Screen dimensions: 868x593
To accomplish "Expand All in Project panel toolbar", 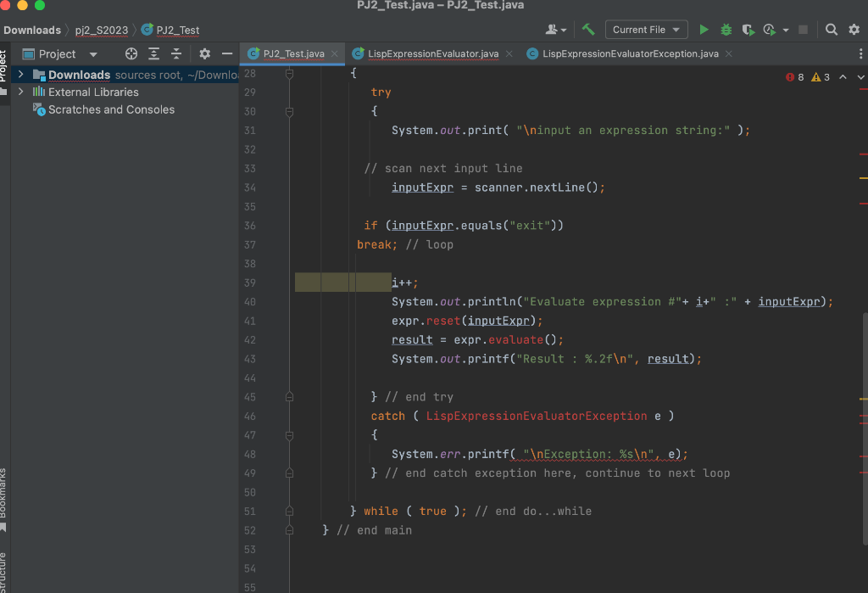I will click(x=153, y=53).
